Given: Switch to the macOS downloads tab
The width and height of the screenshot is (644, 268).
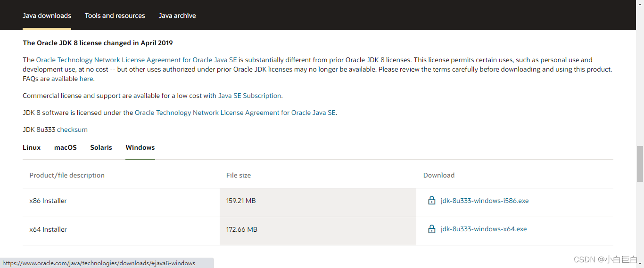Looking at the screenshot, I should (x=66, y=147).
